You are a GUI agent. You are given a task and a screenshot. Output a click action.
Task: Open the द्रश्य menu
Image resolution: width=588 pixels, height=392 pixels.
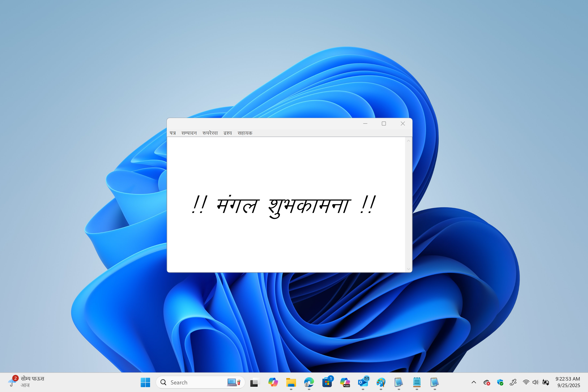[227, 133]
